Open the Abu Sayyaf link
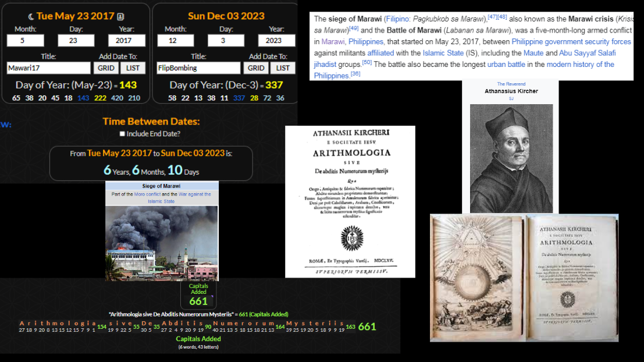The height and width of the screenshot is (362, 644). click(577, 53)
